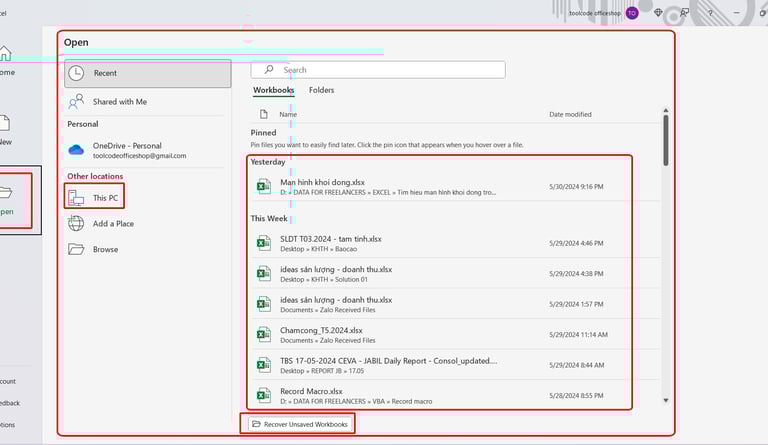This screenshot has height=445, width=768.
Task: Switch to the Workbooks tab
Action: click(x=273, y=91)
